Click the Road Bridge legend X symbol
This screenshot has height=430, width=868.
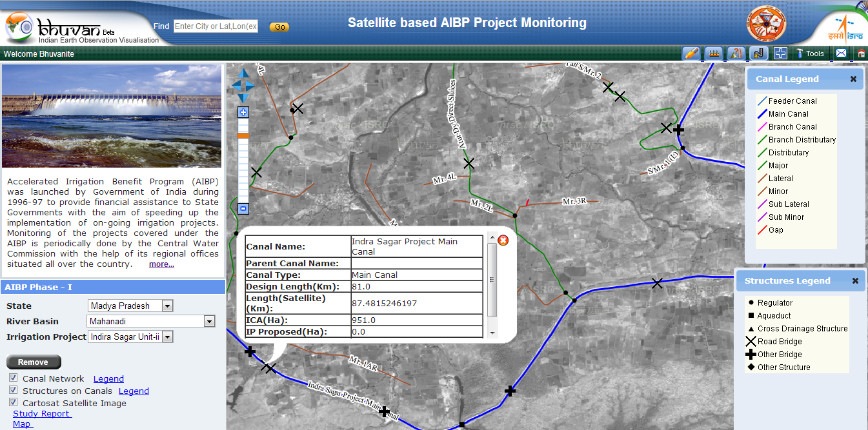(751, 342)
